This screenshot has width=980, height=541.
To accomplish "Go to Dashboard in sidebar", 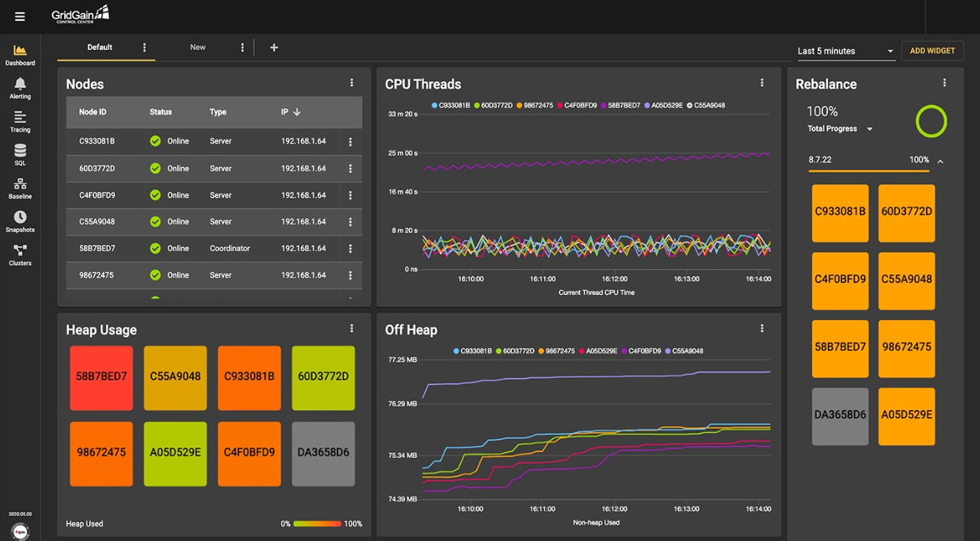I will (20, 56).
